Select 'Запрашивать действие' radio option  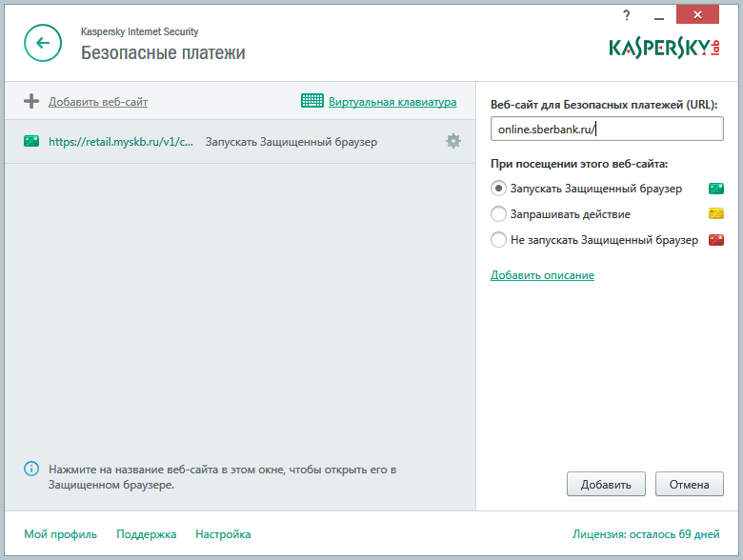498,213
